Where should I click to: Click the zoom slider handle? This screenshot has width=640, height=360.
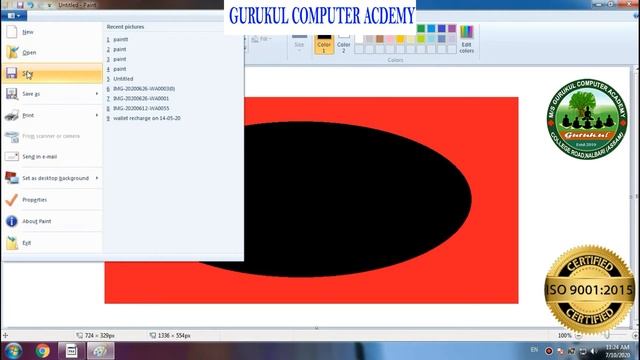click(607, 335)
